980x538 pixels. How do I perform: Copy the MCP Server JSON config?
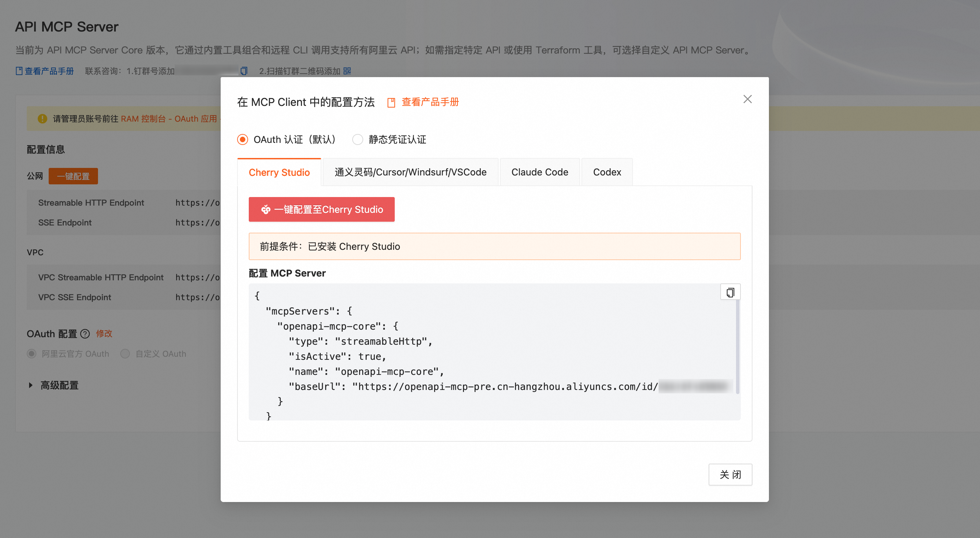[x=730, y=292]
